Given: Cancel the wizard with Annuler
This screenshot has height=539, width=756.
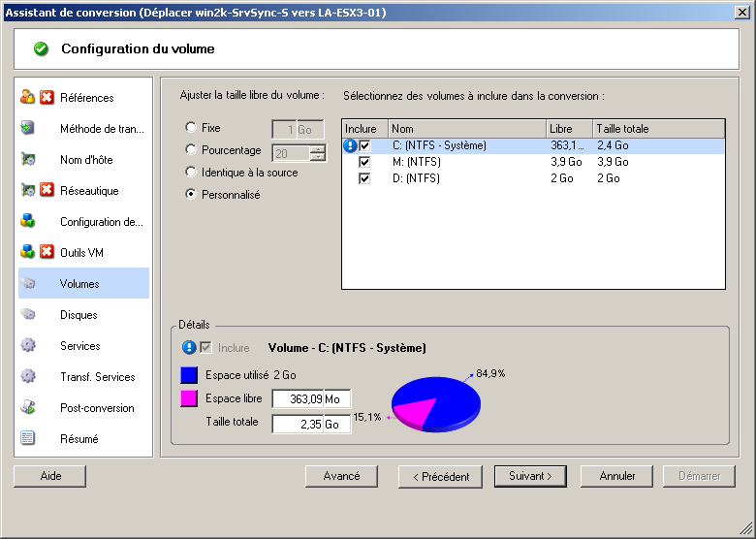Looking at the screenshot, I should 616,476.
